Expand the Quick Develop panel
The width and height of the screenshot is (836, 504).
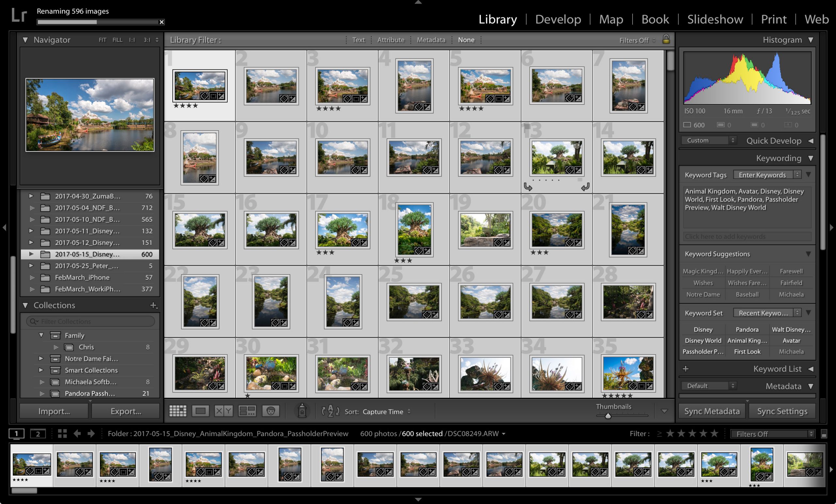click(811, 141)
